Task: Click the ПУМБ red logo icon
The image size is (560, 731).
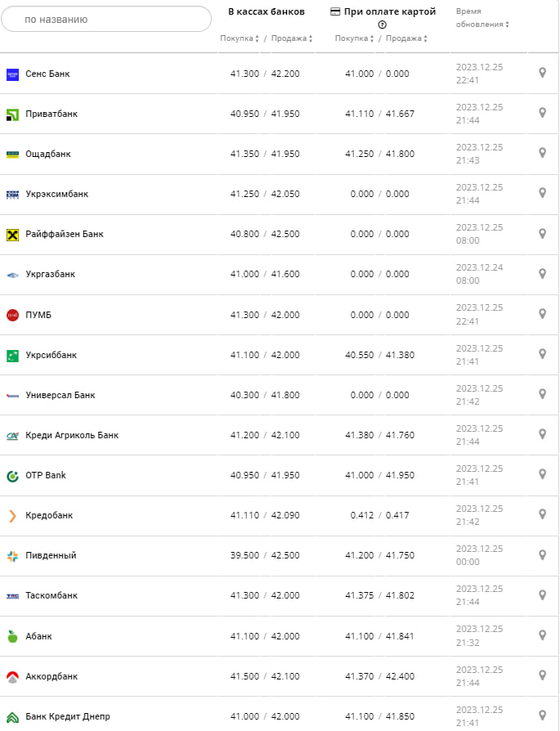Action: coord(12,315)
